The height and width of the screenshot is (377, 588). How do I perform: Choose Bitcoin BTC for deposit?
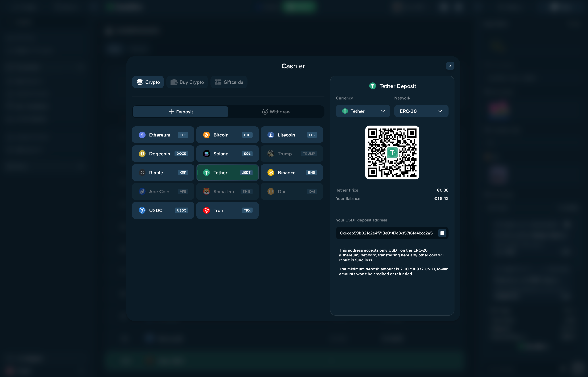coord(228,135)
